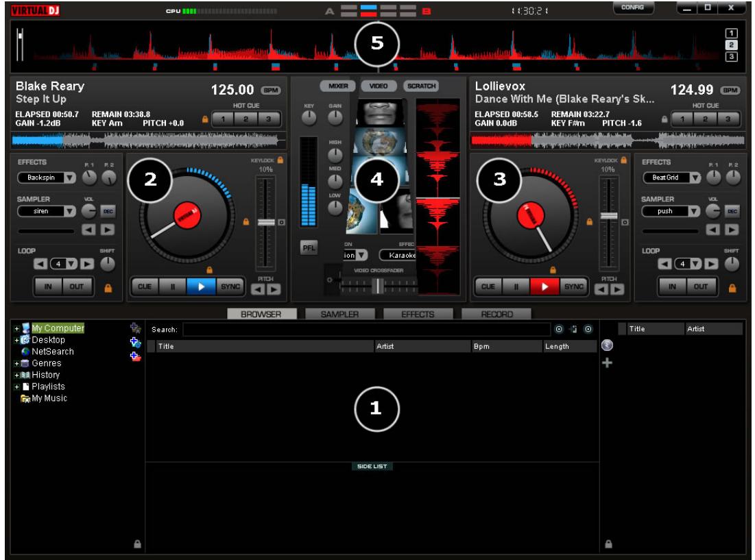Toggle right deck keylock padlock
The height and width of the screenshot is (560, 755).
[623, 160]
